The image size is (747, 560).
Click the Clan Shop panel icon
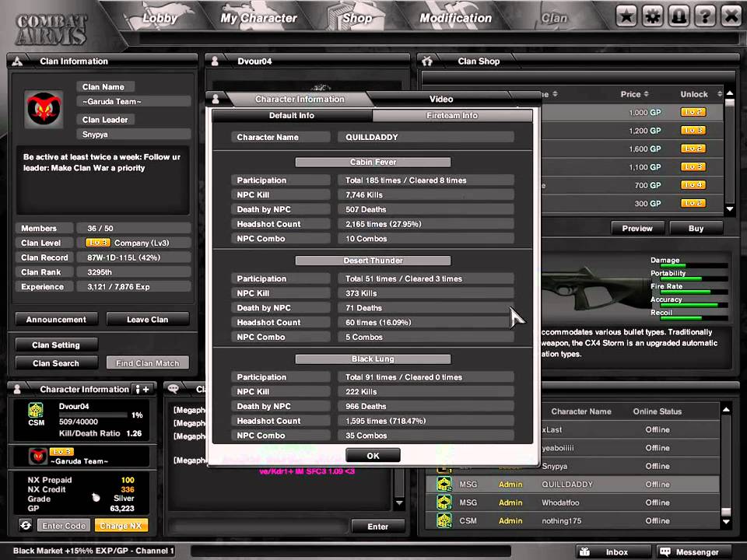(x=427, y=61)
